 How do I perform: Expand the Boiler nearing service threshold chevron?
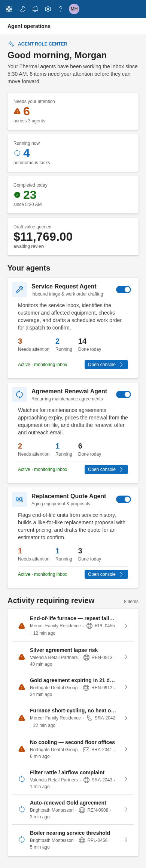(126, 840)
